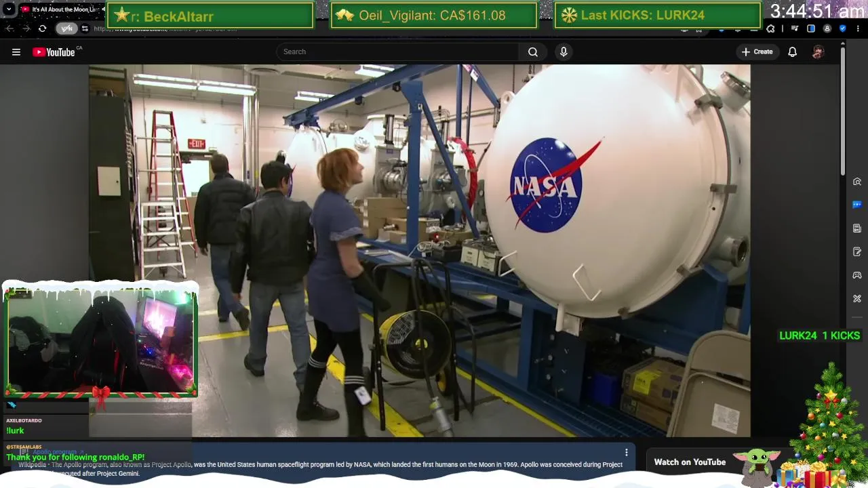868x488 pixels.
Task: Click the 3:44:51 am clock
Action: pyautogui.click(x=817, y=11)
